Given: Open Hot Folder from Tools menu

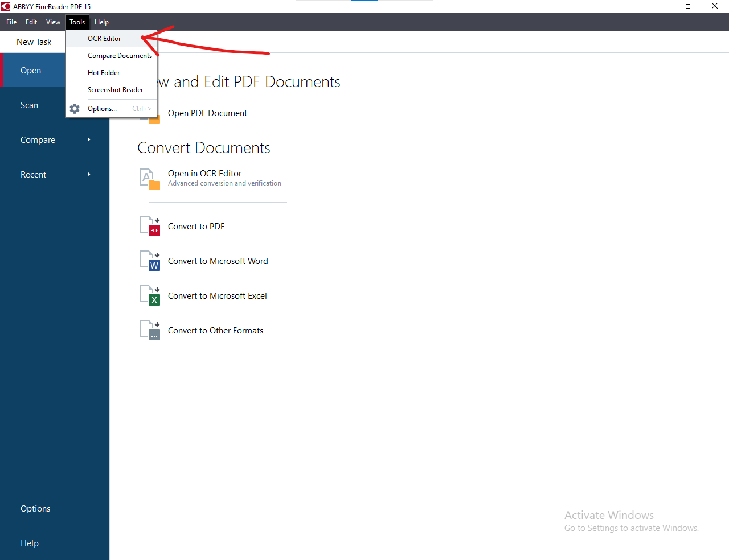Looking at the screenshot, I should pyautogui.click(x=104, y=73).
